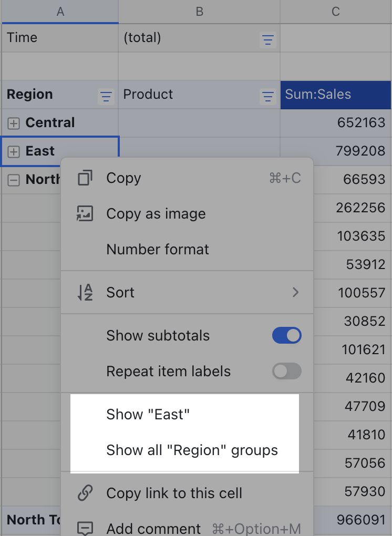This screenshot has width=392, height=536.
Task: Enable the Repeat item labels toggle
Action: [x=286, y=371]
